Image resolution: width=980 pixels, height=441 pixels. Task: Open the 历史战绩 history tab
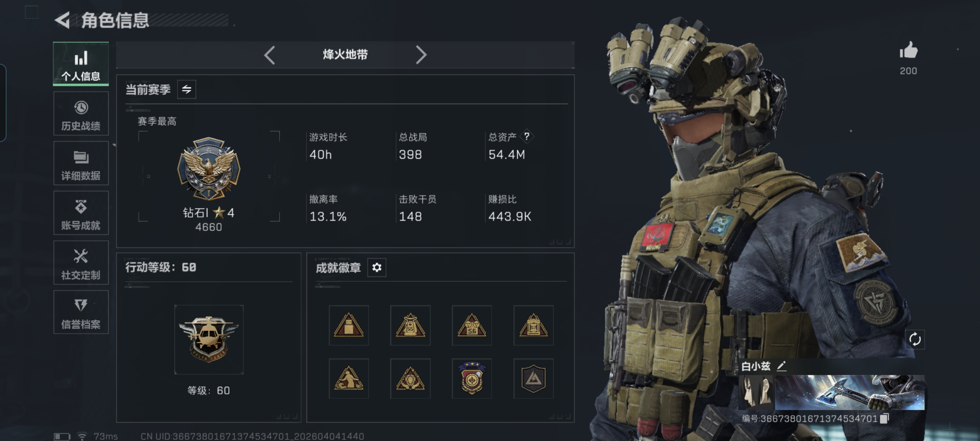pyautogui.click(x=81, y=114)
